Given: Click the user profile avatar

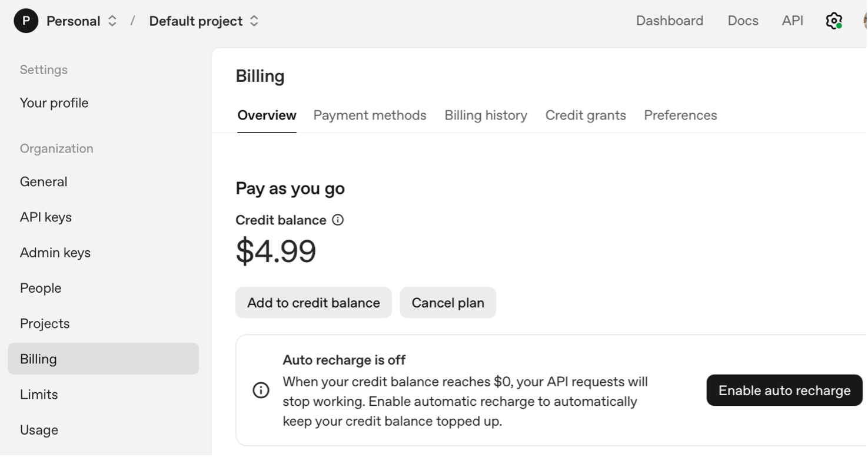Looking at the screenshot, I should click(x=865, y=21).
